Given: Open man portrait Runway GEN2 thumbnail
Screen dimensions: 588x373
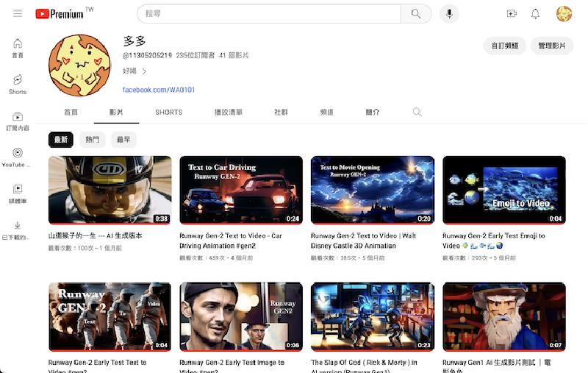Looking at the screenshot, I should click(241, 316).
